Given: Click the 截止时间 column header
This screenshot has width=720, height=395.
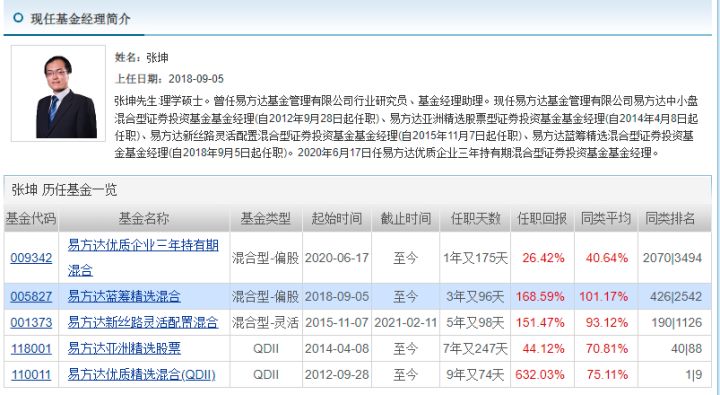Looking at the screenshot, I should [x=405, y=218].
